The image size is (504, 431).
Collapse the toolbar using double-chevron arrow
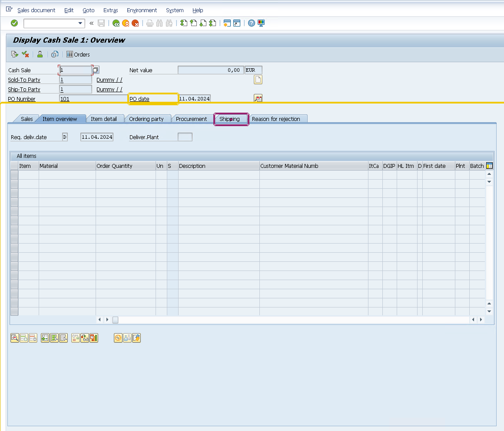(x=92, y=23)
